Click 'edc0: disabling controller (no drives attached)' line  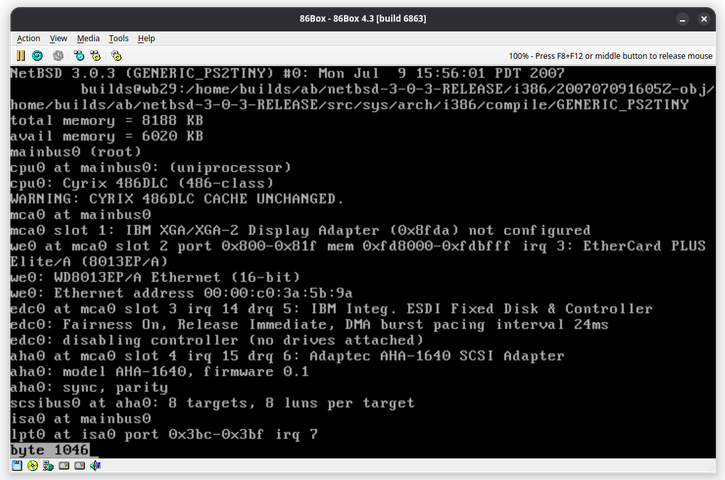pyautogui.click(x=217, y=341)
